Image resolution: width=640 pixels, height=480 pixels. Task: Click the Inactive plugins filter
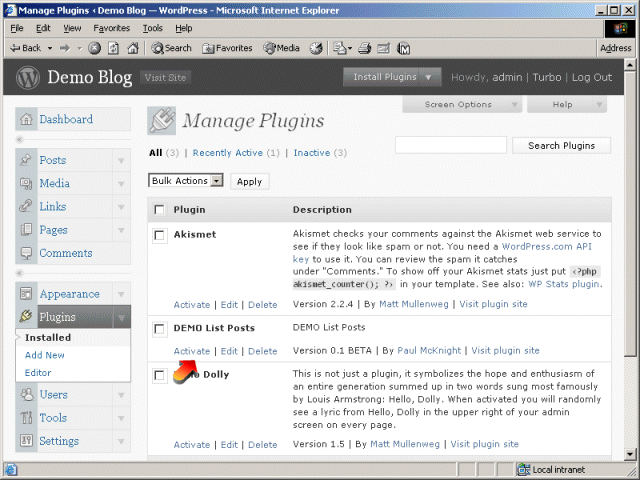click(312, 153)
